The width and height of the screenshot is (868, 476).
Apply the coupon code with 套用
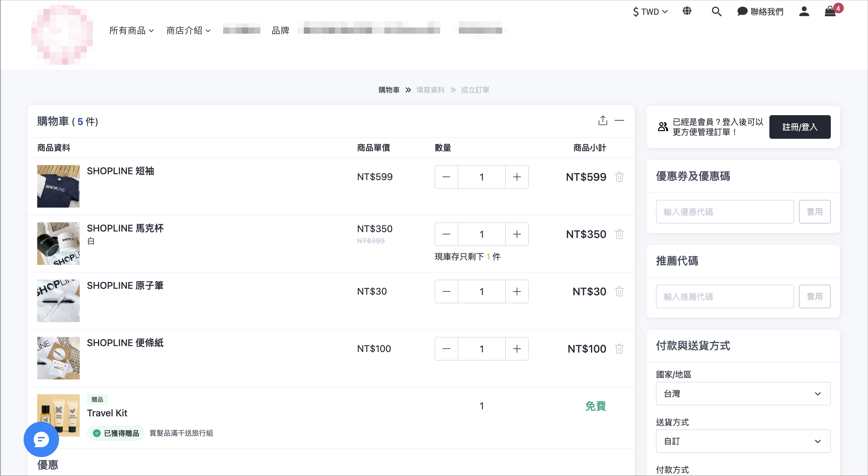(815, 212)
